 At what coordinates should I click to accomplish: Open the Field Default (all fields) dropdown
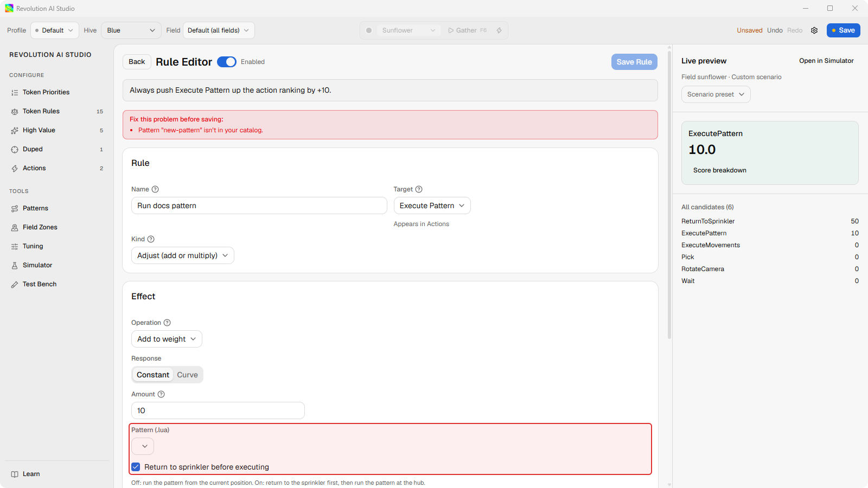coord(219,30)
